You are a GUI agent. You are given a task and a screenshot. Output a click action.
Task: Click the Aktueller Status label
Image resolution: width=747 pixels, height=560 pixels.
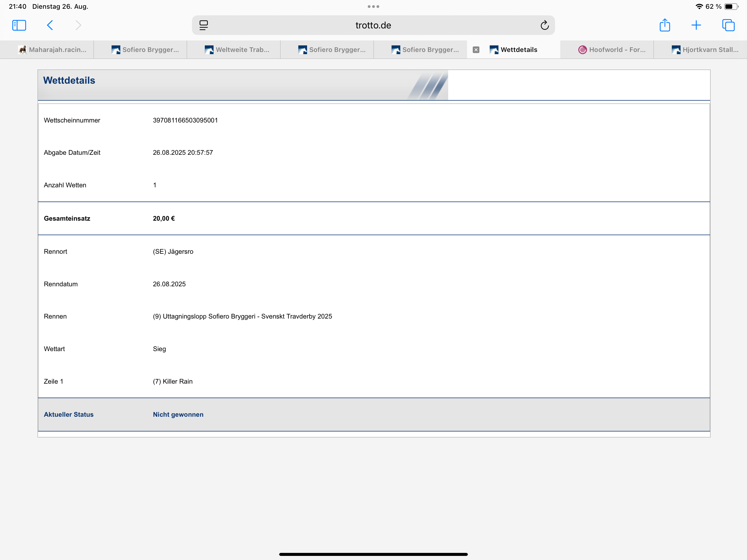point(69,415)
